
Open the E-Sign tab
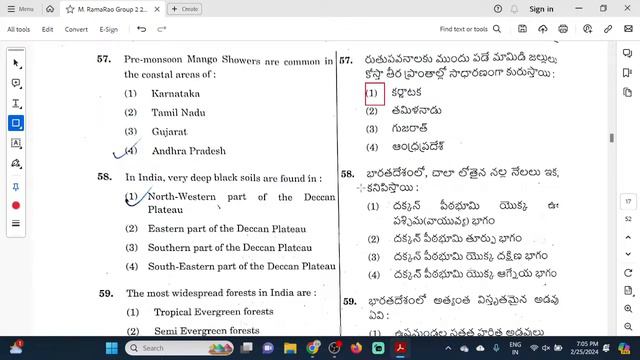point(109,29)
